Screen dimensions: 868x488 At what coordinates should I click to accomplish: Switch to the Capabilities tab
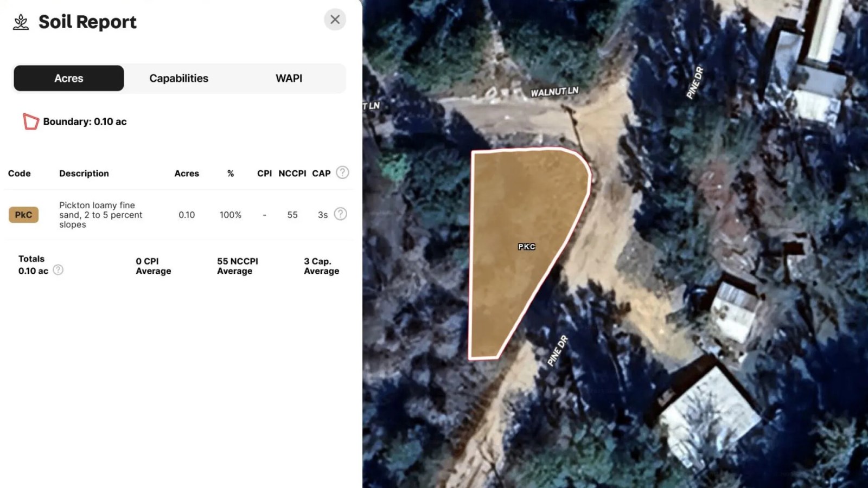coord(178,78)
